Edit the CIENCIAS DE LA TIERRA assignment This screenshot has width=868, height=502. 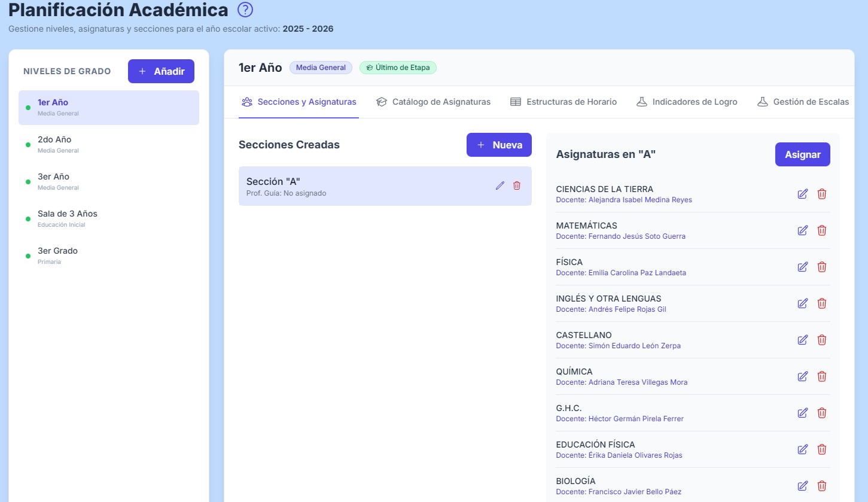coord(803,194)
